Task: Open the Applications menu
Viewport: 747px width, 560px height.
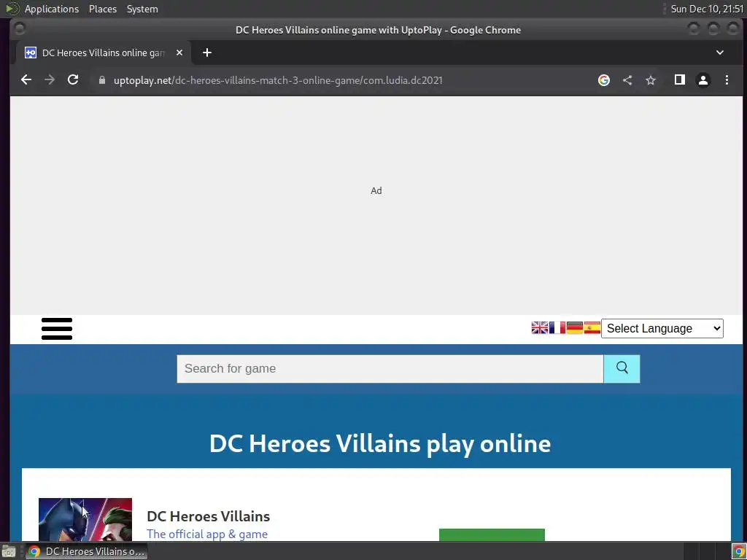Action: tap(52, 9)
